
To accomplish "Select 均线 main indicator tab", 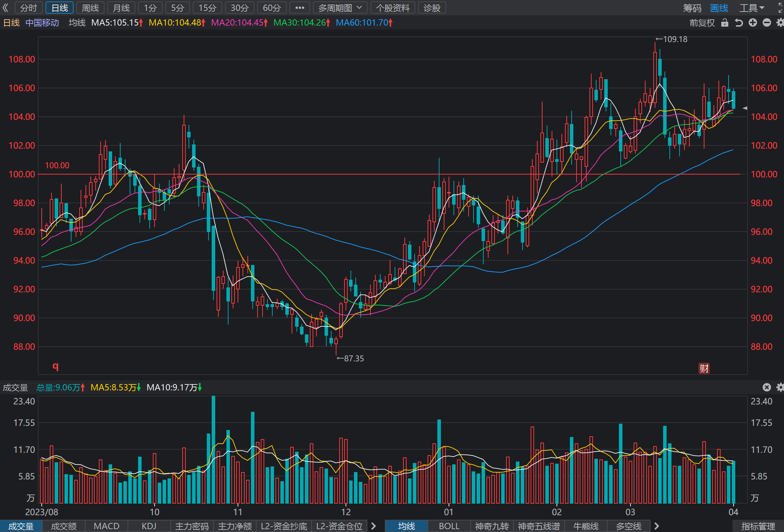I will pyautogui.click(x=407, y=526).
